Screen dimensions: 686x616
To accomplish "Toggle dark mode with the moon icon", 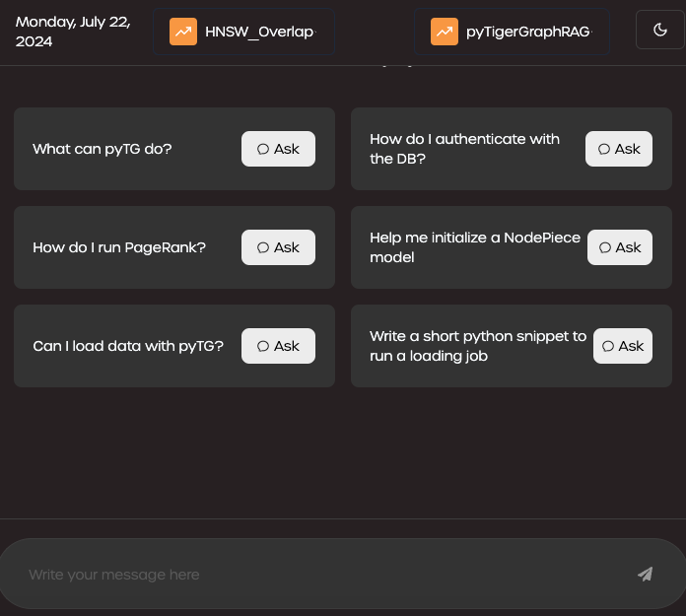I will (659, 30).
